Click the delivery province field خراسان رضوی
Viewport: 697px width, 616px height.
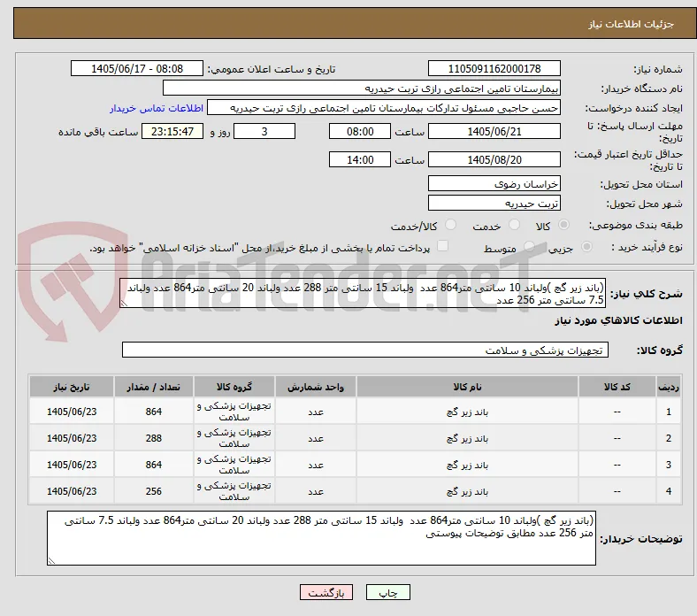(494, 183)
